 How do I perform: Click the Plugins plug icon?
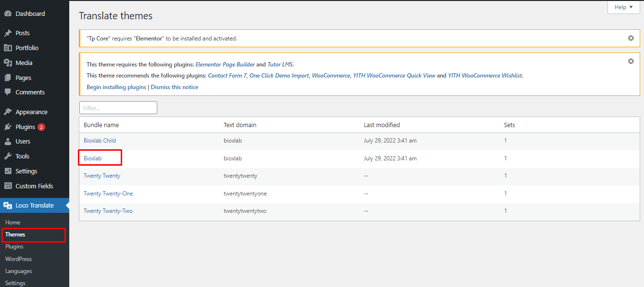(8, 127)
